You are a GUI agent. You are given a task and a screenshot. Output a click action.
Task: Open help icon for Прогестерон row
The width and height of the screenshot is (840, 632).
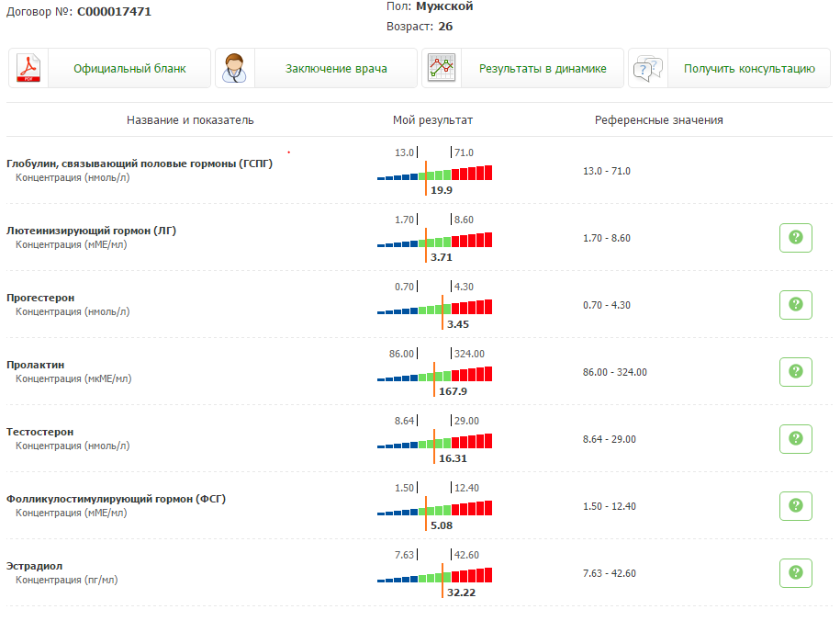(x=795, y=305)
